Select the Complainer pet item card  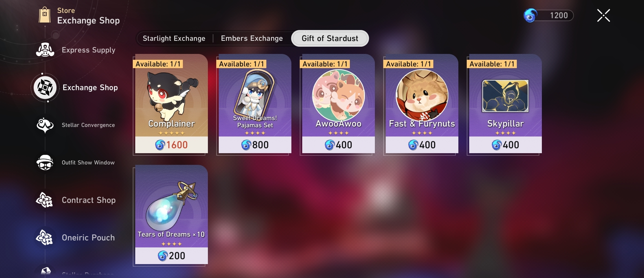[x=171, y=104]
